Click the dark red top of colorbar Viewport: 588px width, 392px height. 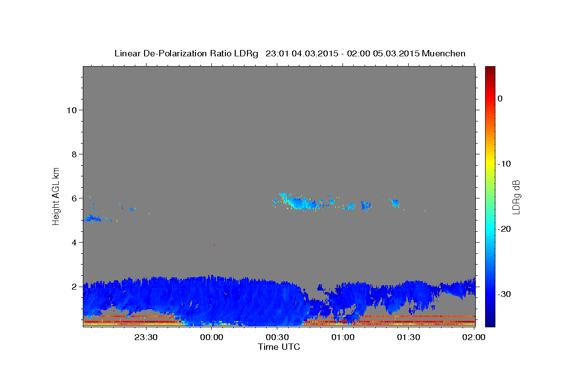point(490,71)
